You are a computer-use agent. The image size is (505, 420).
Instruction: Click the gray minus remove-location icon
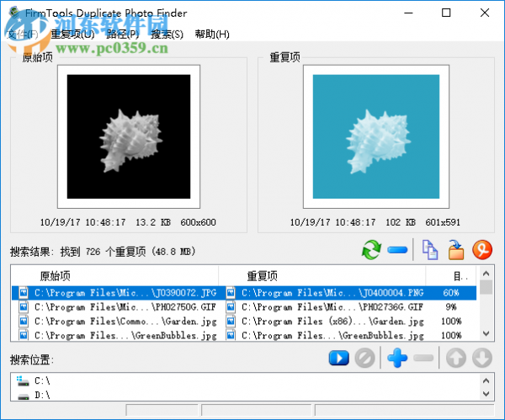click(x=423, y=358)
